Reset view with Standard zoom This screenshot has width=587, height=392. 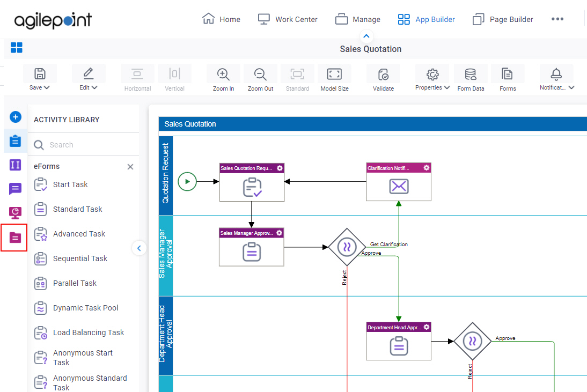[x=297, y=78]
